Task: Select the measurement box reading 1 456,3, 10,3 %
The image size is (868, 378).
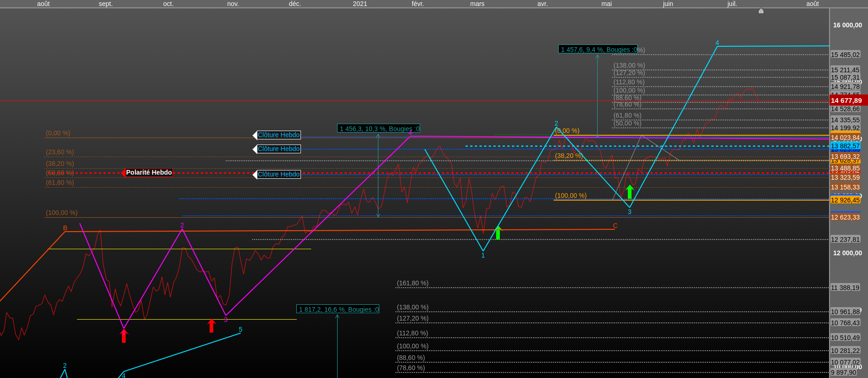Action: coord(379,129)
